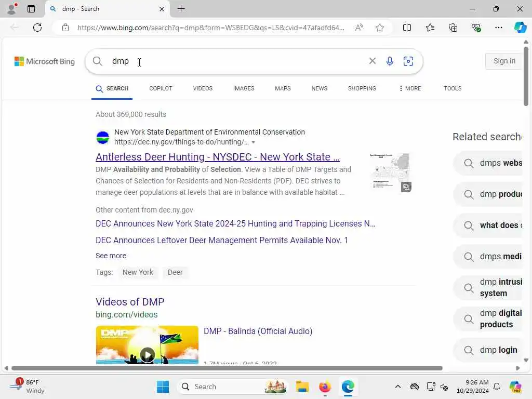This screenshot has height=399, width=532.
Task: View site information lock icon
Action: pyautogui.click(x=65, y=28)
